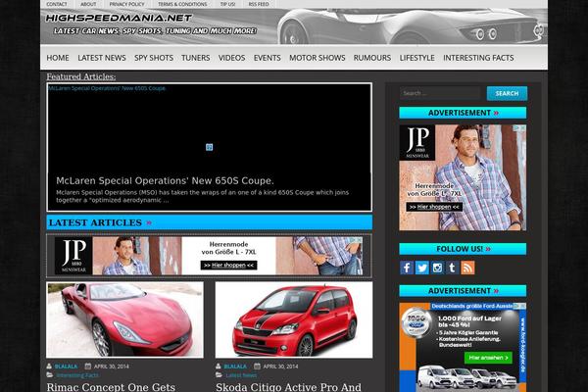Open the Twitter social icon
The height and width of the screenshot is (392, 588).
pos(421,268)
